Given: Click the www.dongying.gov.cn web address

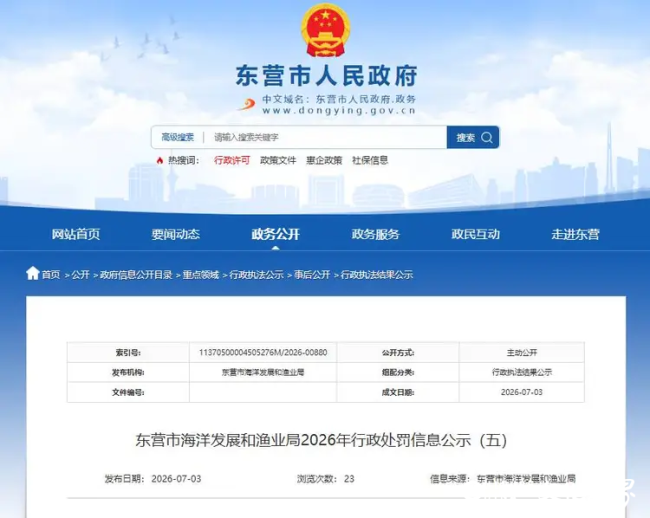Looking at the screenshot, I should click(x=339, y=111).
